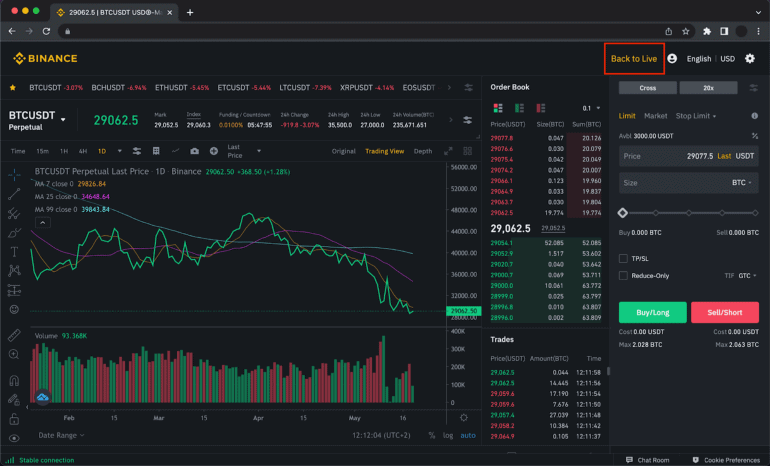Click the Buy/Long button

653,312
